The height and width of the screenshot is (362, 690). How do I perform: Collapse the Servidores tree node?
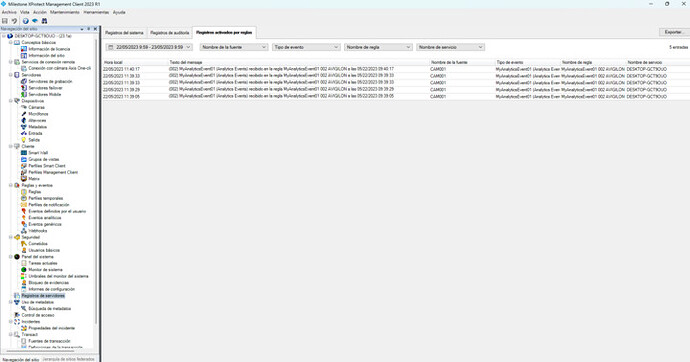tap(11, 75)
